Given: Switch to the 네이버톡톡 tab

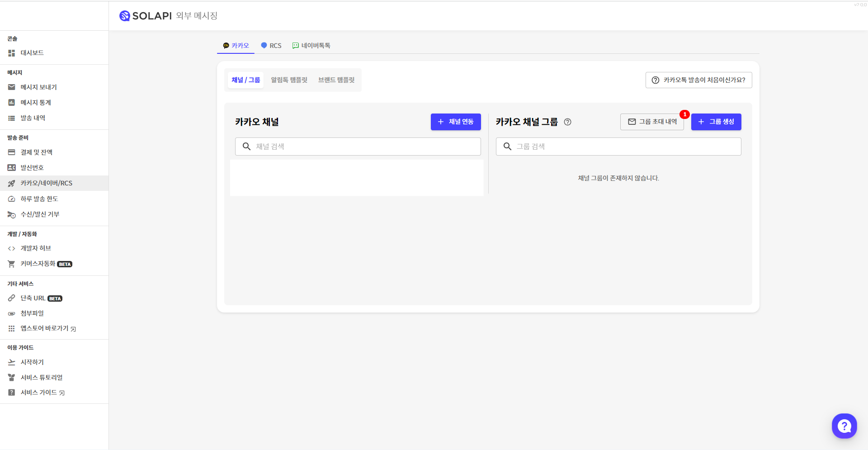Looking at the screenshot, I should (x=311, y=46).
